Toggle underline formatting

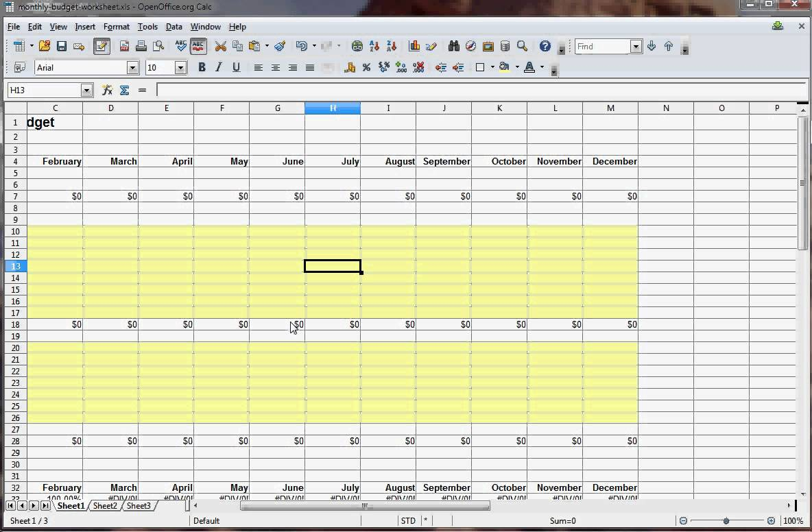pyautogui.click(x=235, y=67)
